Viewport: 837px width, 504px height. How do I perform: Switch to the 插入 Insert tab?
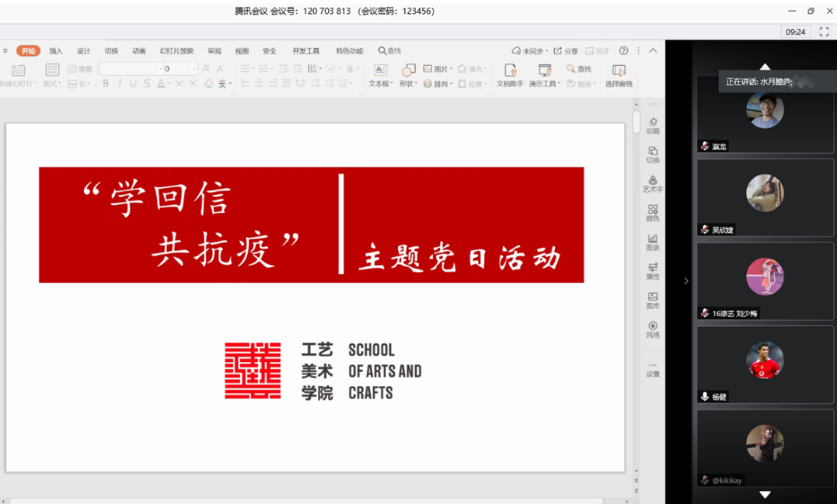[x=56, y=51]
